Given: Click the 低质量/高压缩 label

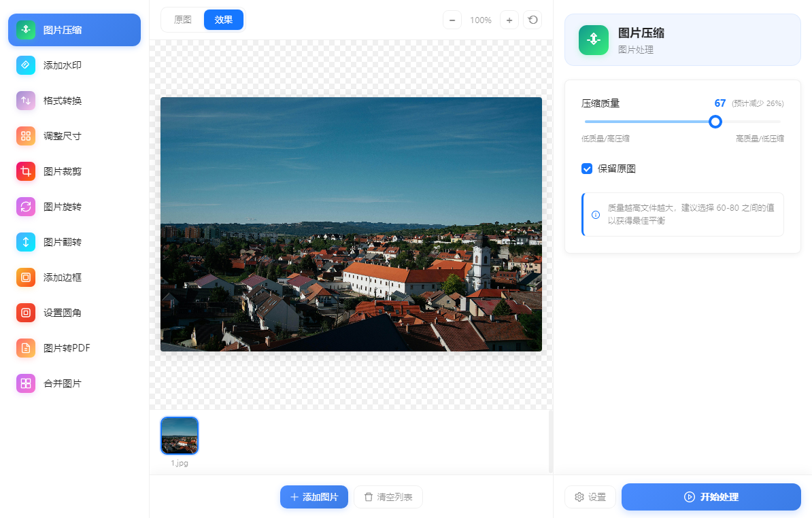Looking at the screenshot, I should (605, 139).
